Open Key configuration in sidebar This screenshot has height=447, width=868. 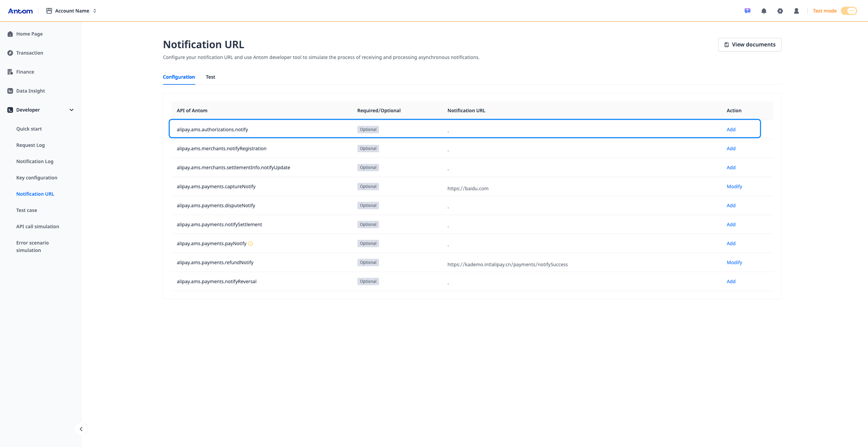click(37, 178)
